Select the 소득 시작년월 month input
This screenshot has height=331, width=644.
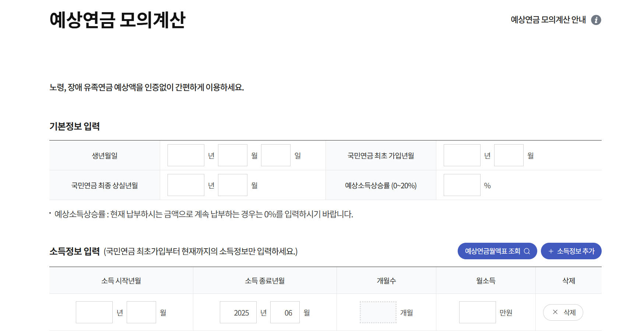[x=141, y=312]
